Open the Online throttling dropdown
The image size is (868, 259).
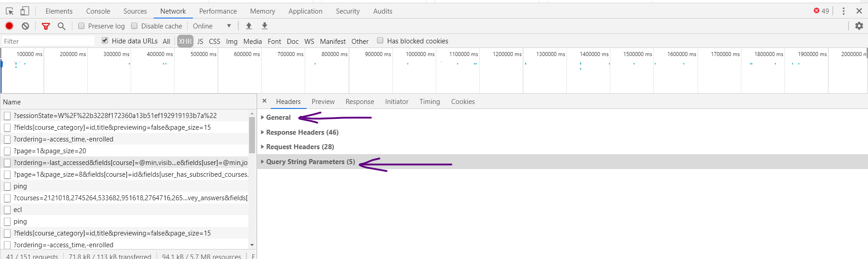pyautogui.click(x=212, y=26)
